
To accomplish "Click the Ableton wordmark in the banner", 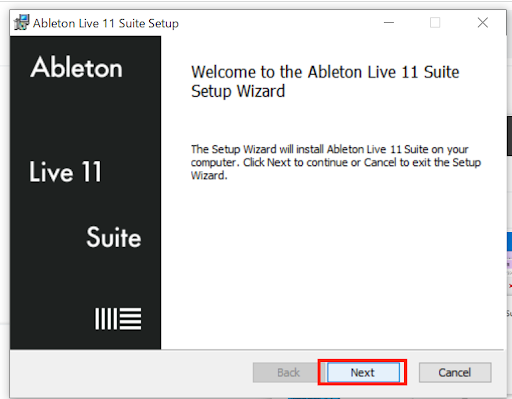I will pyautogui.click(x=76, y=67).
